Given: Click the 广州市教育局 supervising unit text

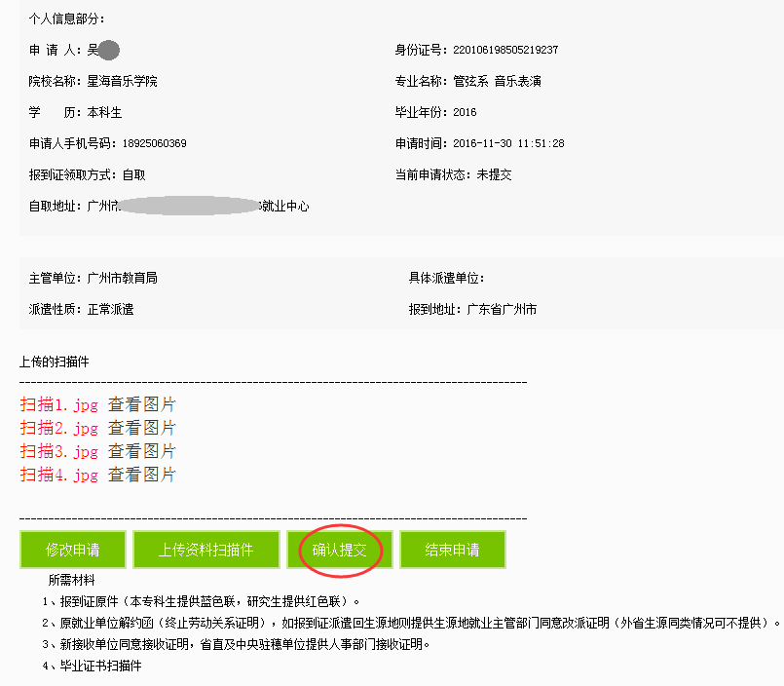Looking at the screenshot, I should (122, 279).
